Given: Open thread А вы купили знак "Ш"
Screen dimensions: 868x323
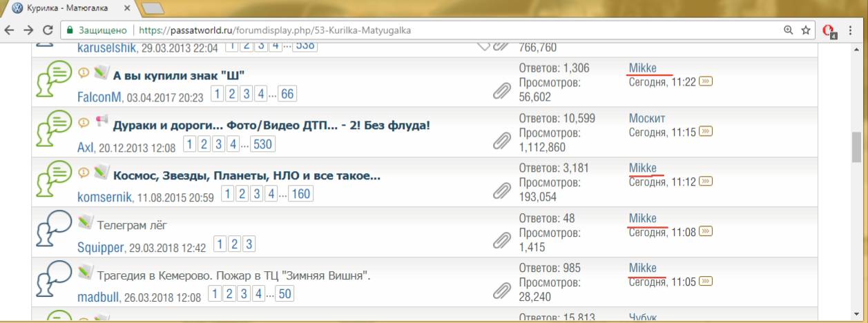Looking at the screenshot, I should (180, 75).
